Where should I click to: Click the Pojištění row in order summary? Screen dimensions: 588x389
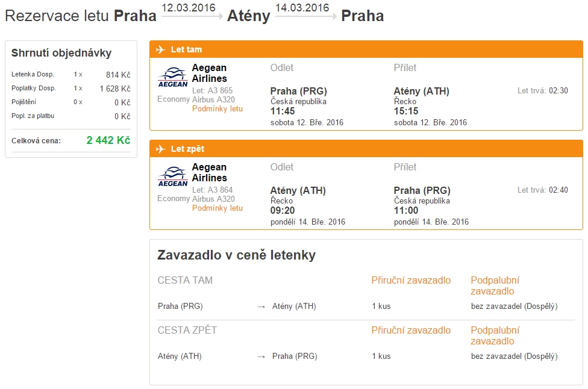pos(71,102)
